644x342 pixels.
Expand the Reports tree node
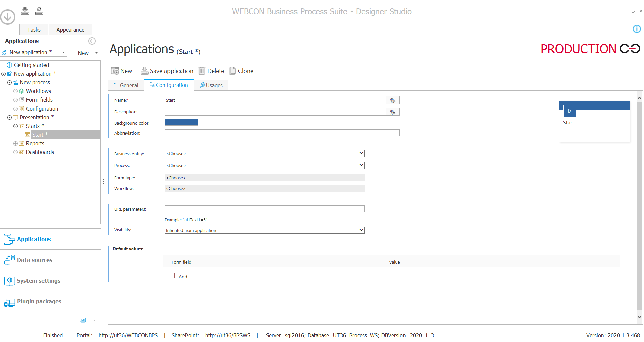coord(15,143)
